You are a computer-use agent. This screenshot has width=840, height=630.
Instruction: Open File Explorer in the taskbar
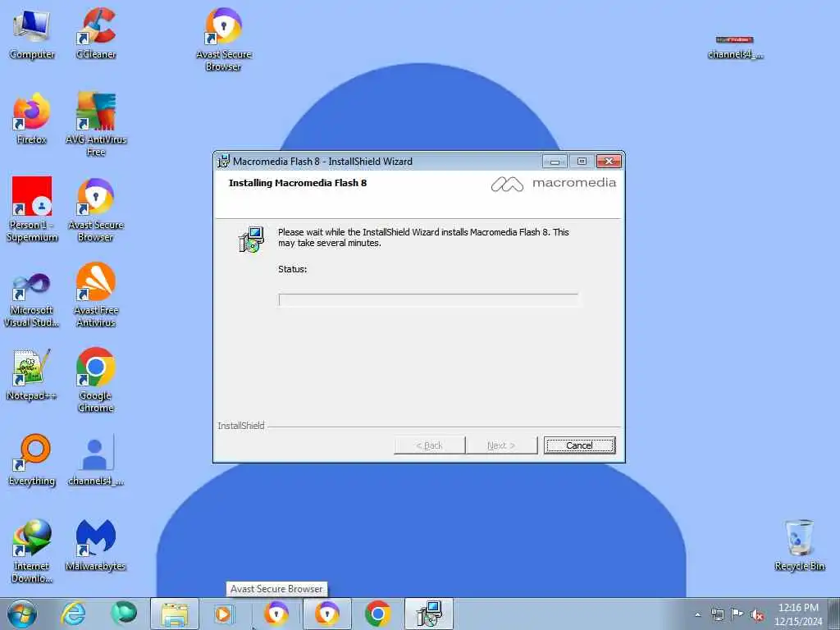pos(175,614)
